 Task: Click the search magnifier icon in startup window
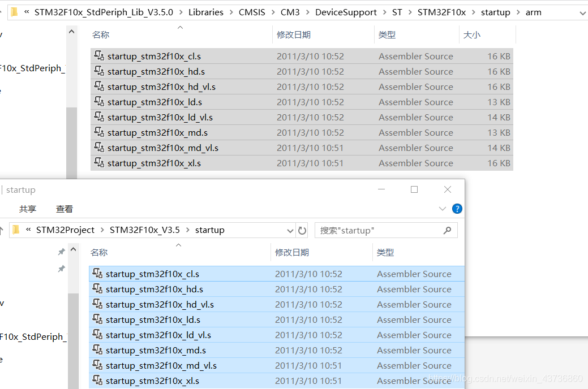[447, 231]
